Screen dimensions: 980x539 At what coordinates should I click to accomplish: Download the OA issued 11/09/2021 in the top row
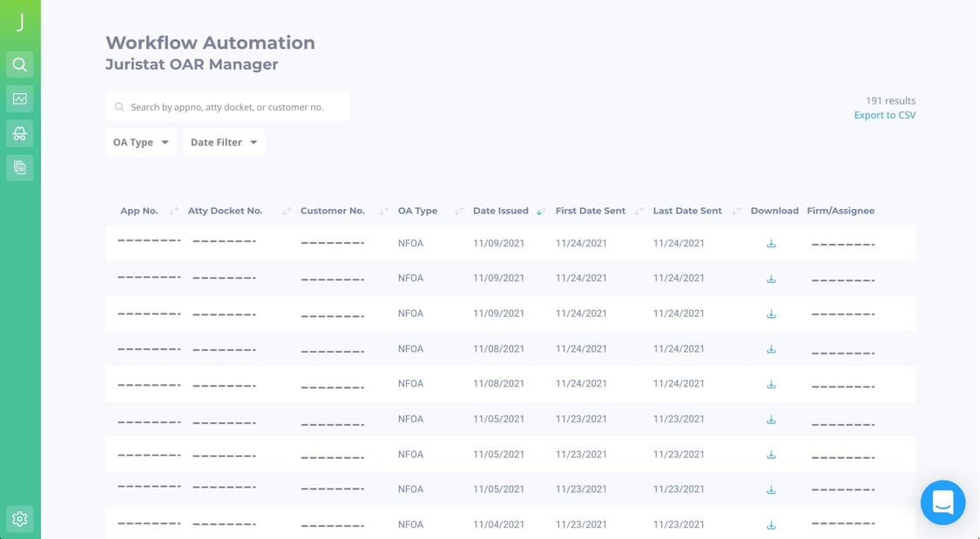coord(771,244)
